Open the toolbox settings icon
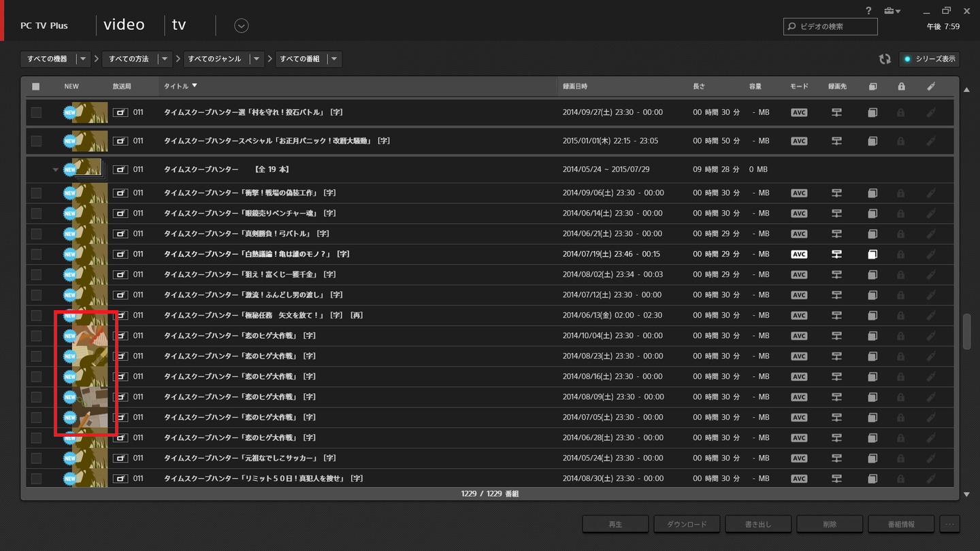Viewport: 980px width, 551px height. click(x=890, y=11)
